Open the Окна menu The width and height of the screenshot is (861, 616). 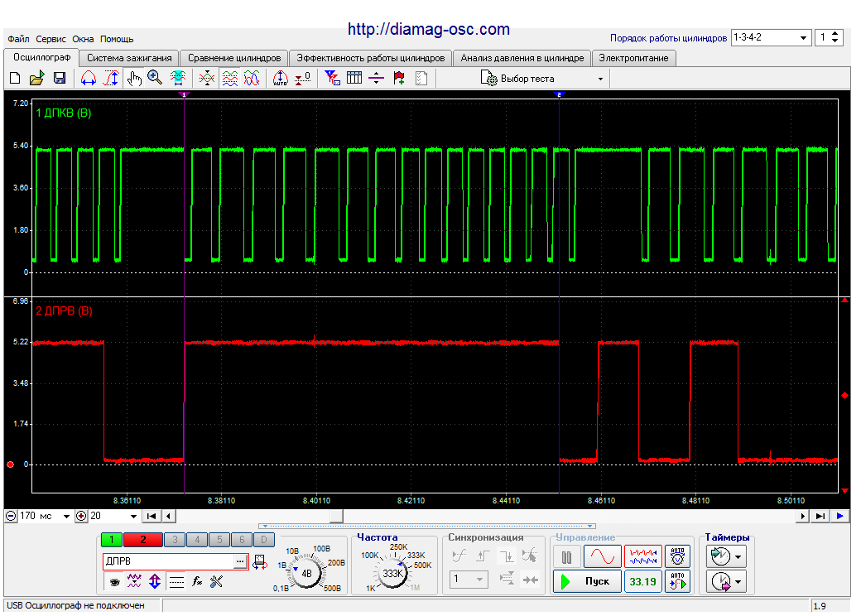[83, 39]
